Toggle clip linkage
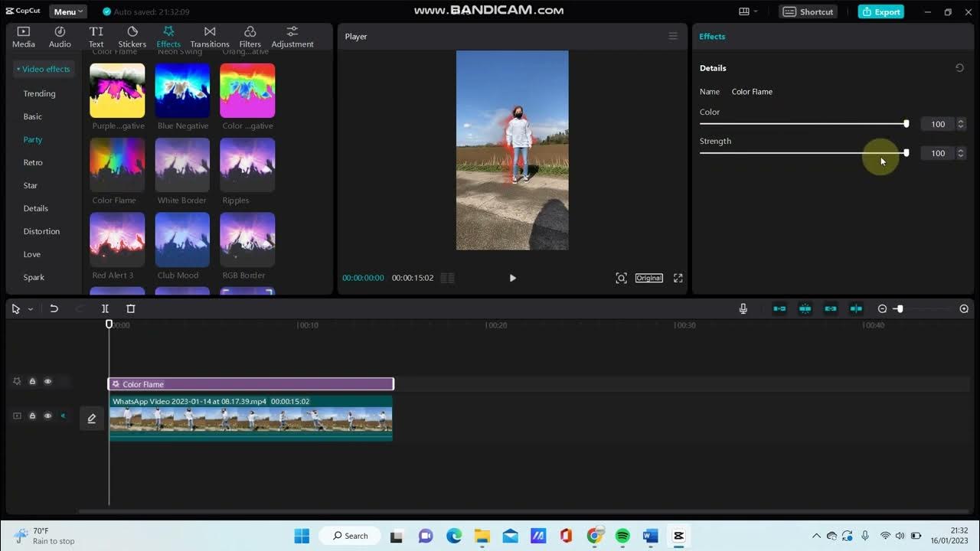 pyautogui.click(x=831, y=308)
